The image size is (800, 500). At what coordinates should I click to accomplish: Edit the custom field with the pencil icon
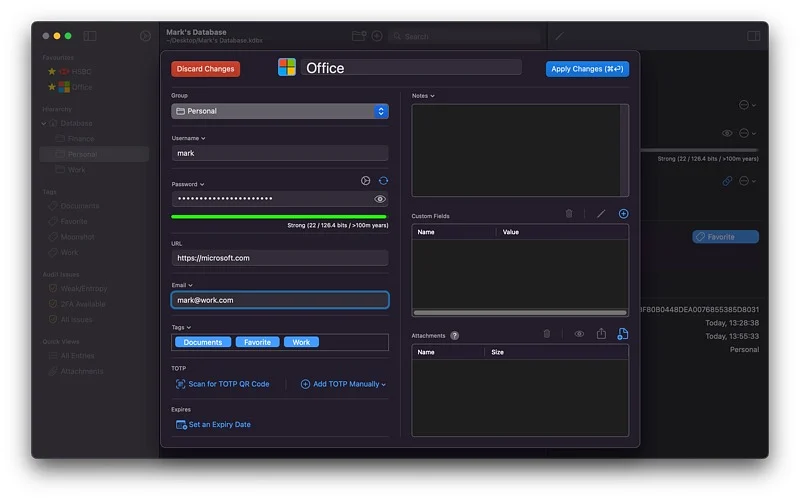point(601,214)
